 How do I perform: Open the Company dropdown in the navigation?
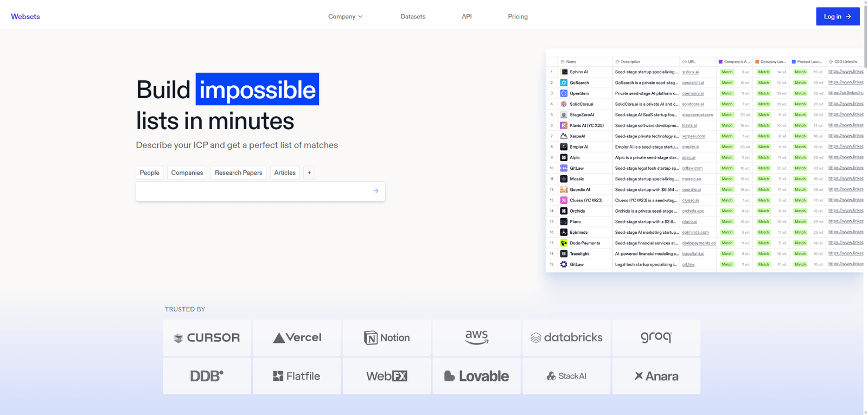click(x=345, y=17)
